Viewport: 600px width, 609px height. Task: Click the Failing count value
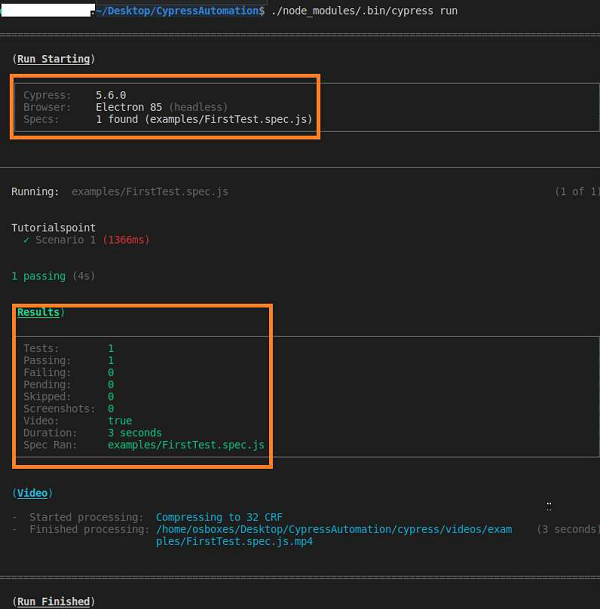click(x=111, y=372)
